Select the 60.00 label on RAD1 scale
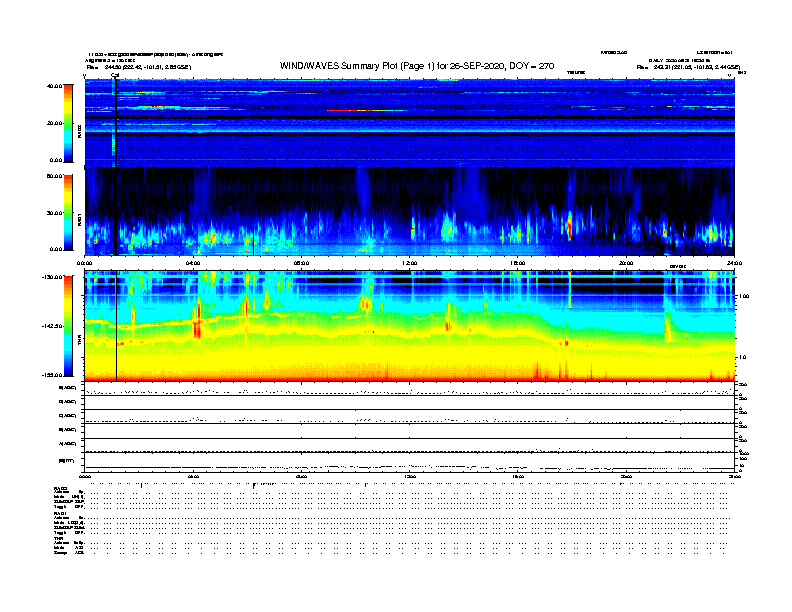 [x=54, y=176]
